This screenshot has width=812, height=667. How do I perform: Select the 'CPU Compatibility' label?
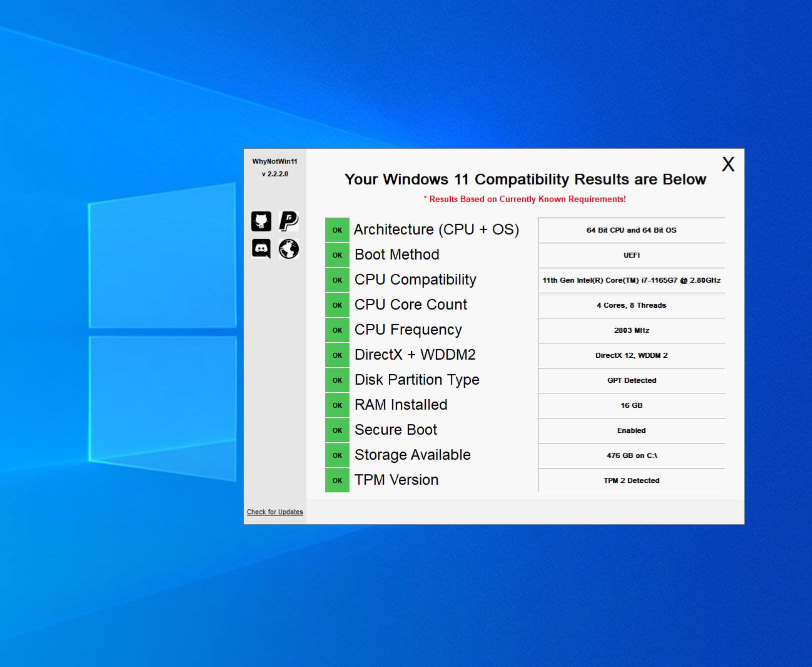coord(415,280)
